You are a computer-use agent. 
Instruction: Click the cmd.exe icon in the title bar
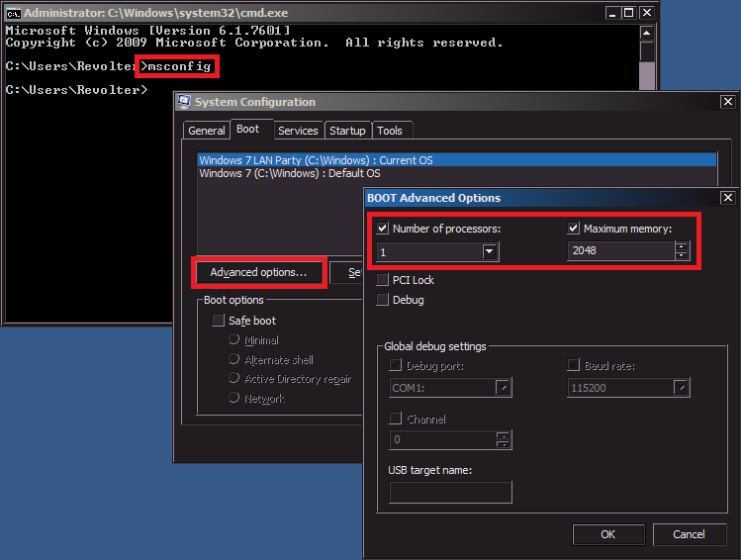tap(13, 13)
